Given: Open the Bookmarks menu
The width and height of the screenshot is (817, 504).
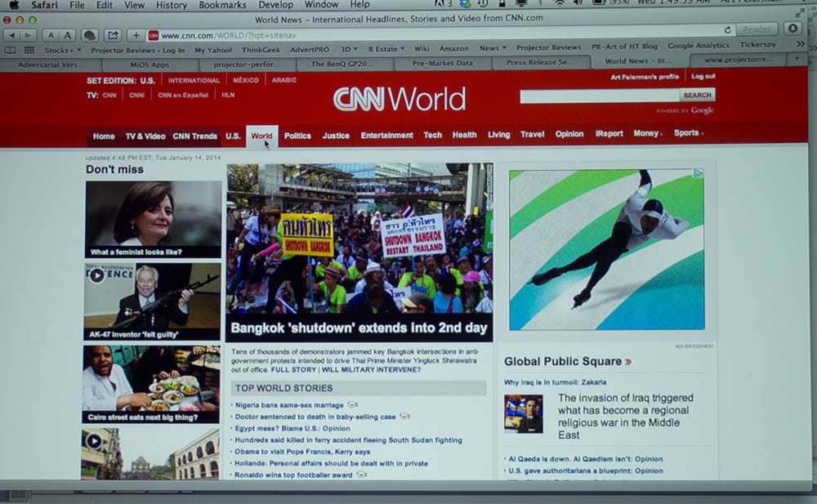Looking at the screenshot, I should tap(222, 5).
